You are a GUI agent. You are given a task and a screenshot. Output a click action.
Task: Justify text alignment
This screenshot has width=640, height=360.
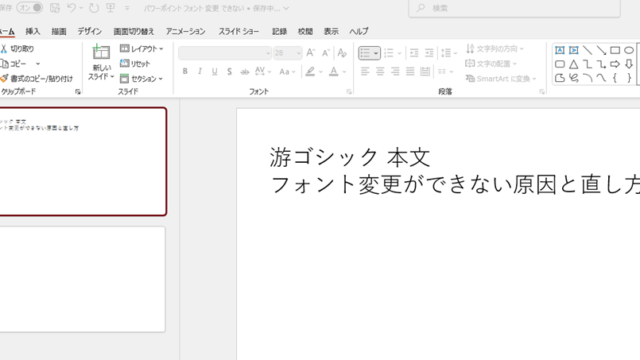coord(410,72)
